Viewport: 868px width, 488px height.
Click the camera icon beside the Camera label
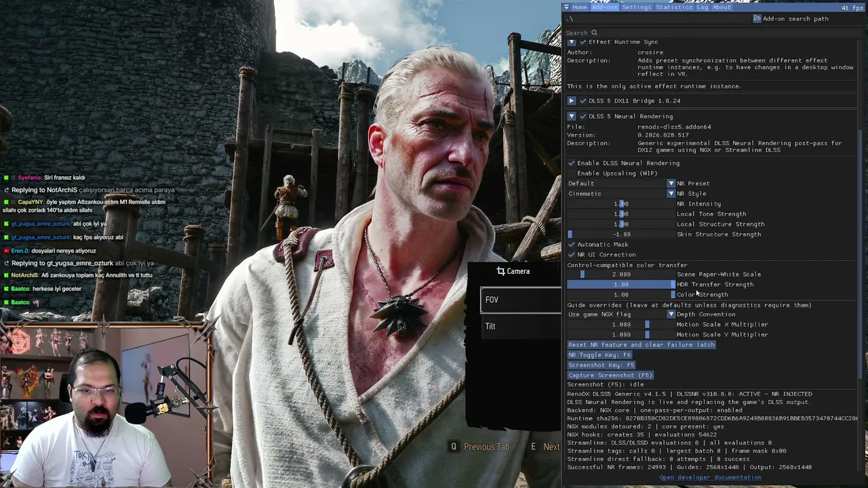pyautogui.click(x=500, y=271)
